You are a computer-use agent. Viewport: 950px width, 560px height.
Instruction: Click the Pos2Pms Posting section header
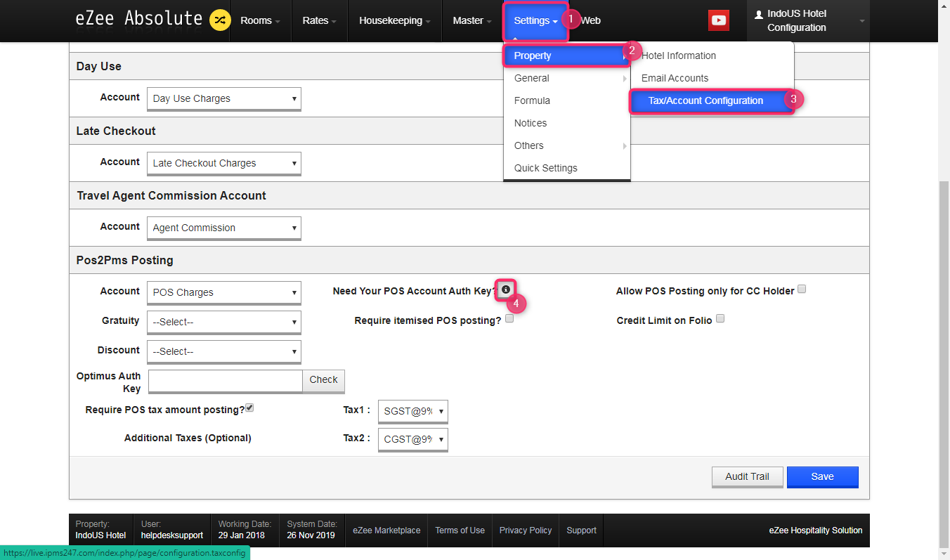pos(125,260)
